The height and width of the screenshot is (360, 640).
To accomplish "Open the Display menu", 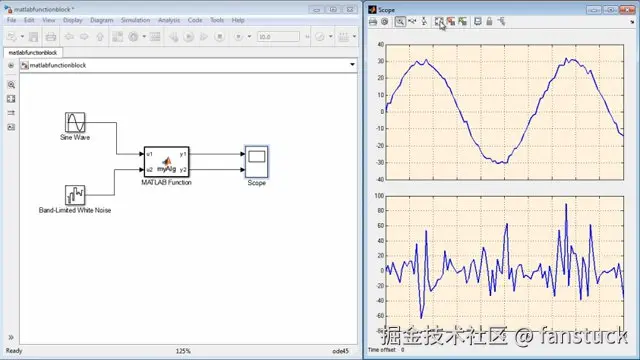I will (x=73, y=20).
